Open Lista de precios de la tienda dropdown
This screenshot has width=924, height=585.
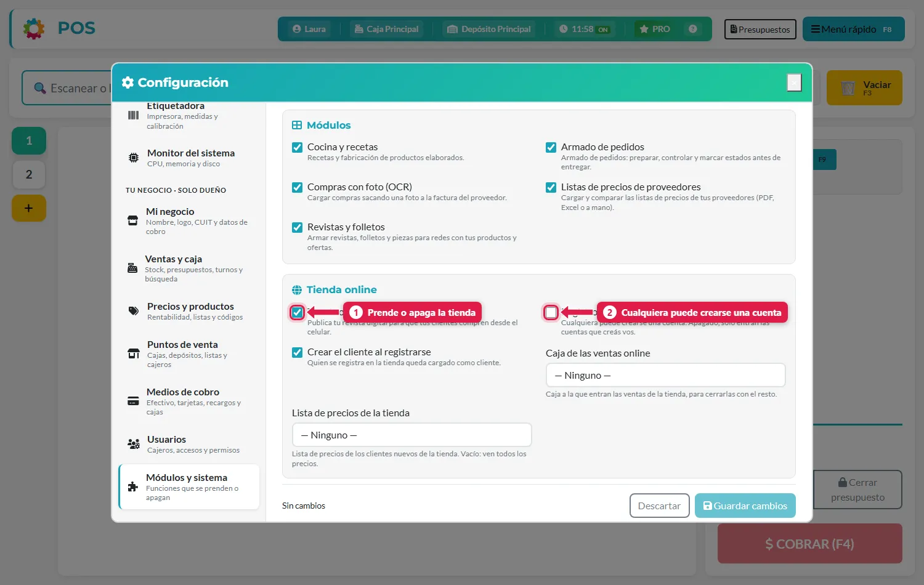click(411, 435)
